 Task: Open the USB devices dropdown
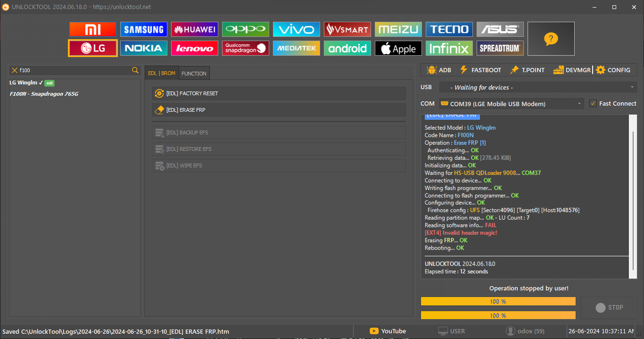click(x=538, y=87)
